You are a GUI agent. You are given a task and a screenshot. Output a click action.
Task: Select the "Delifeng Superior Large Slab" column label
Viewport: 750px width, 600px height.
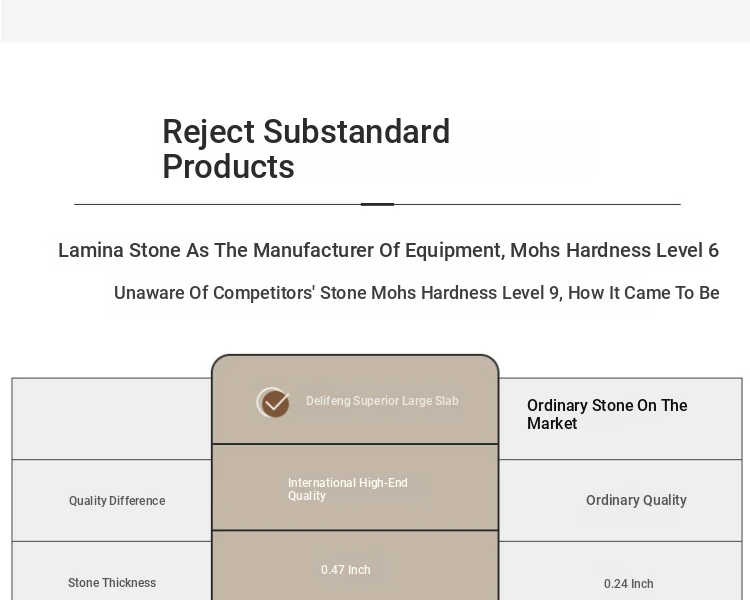pos(382,401)
